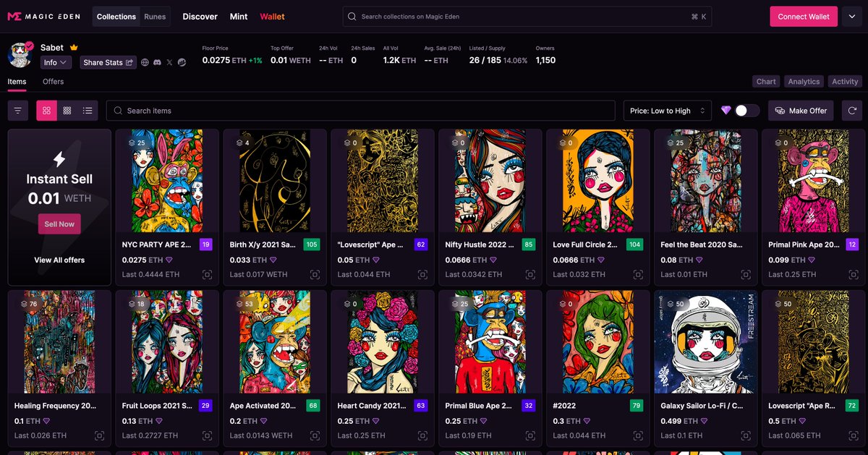Open the Activity tab
This screenshot has height=455, width=868.
coord(845,82)
